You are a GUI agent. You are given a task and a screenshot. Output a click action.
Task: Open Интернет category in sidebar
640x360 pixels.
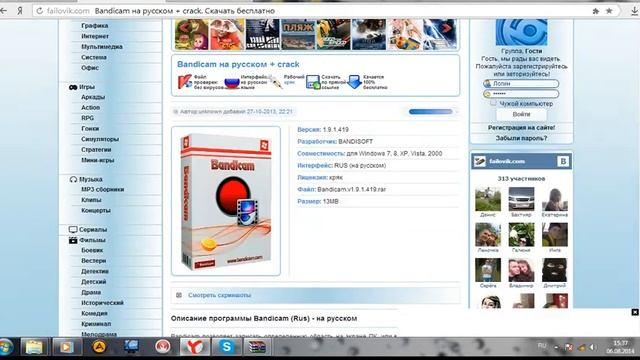point(95,36)
